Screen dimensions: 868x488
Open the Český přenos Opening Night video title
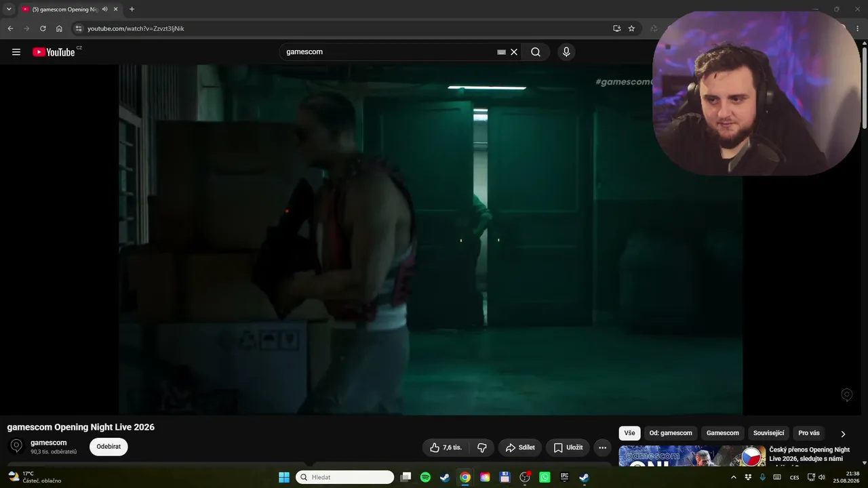(809, 457)
